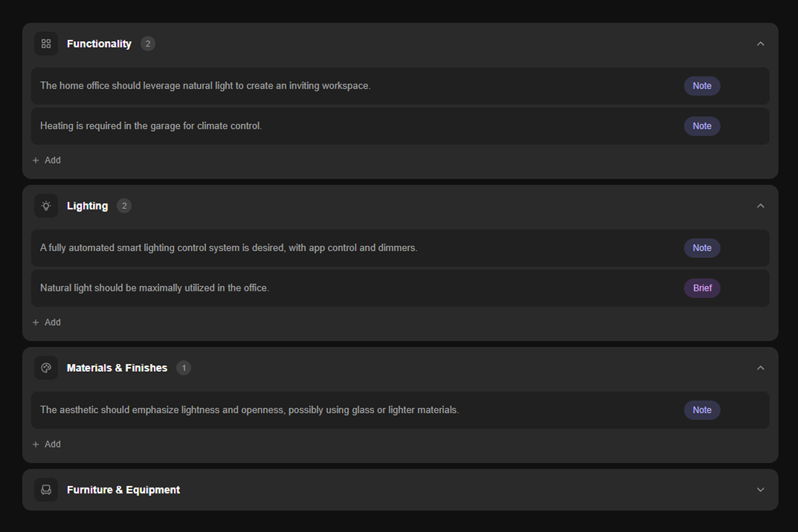Click the Materials & Finishes palette icon
Screen dimensions: 798x532
coord(46,368)
